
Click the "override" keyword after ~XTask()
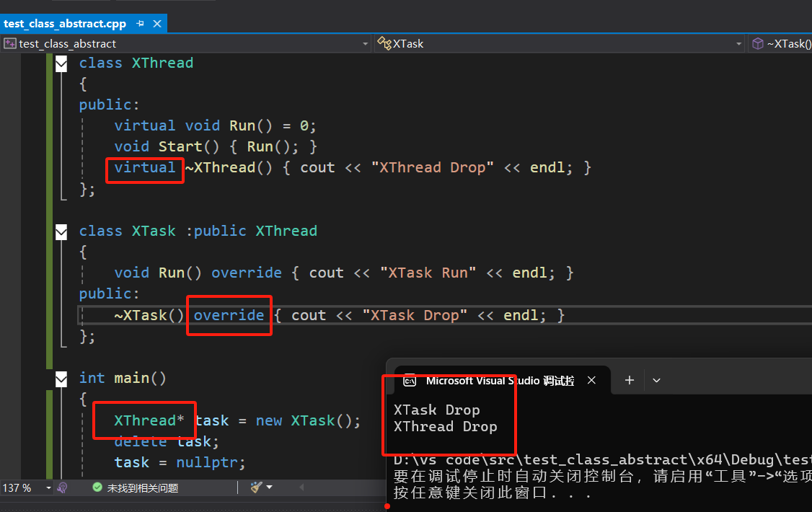229,315
